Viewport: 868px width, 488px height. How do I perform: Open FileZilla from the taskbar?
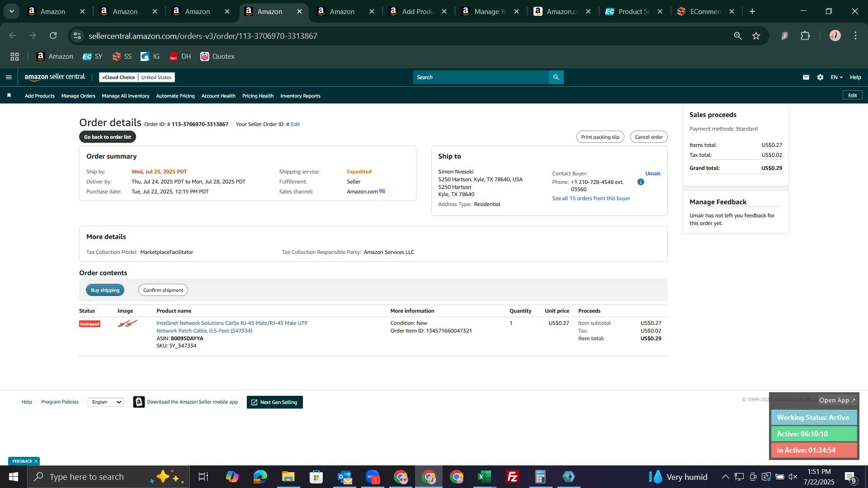pyautogui.click(x=512, y=477)
